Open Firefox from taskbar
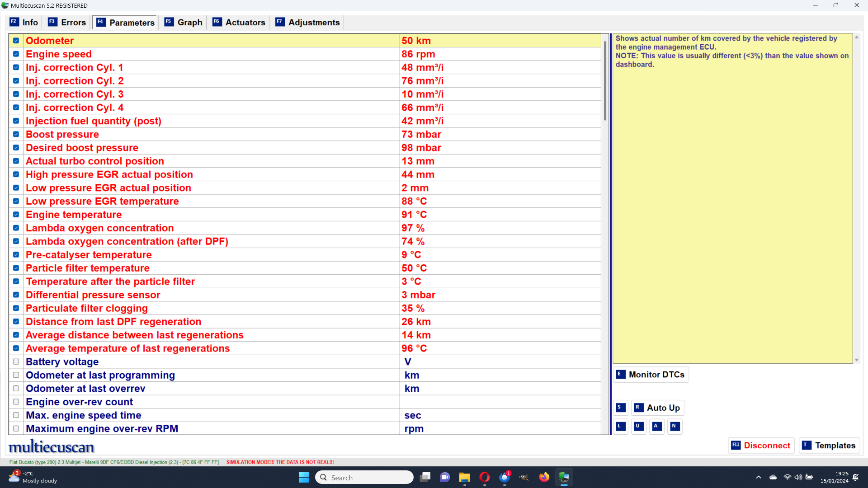 [544, 477]
